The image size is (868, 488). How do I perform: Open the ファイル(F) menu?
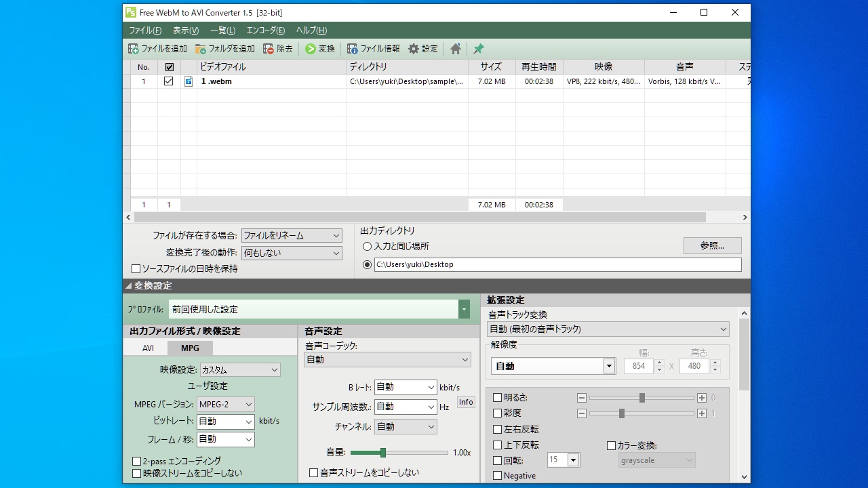(145, 30)
